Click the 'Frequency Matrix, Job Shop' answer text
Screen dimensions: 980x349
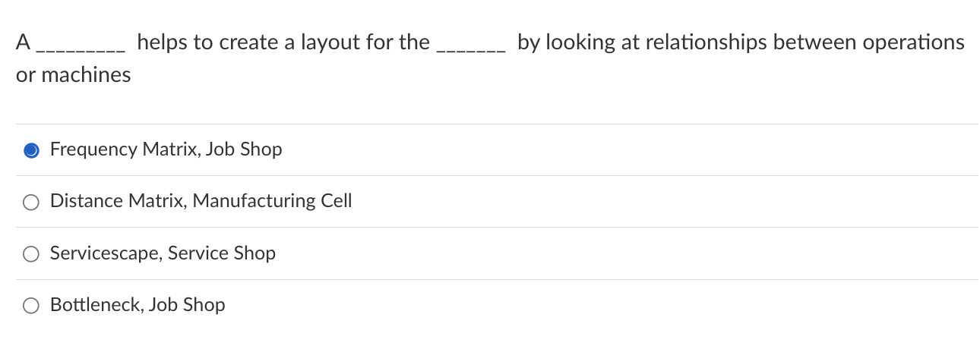coord(166,149)
